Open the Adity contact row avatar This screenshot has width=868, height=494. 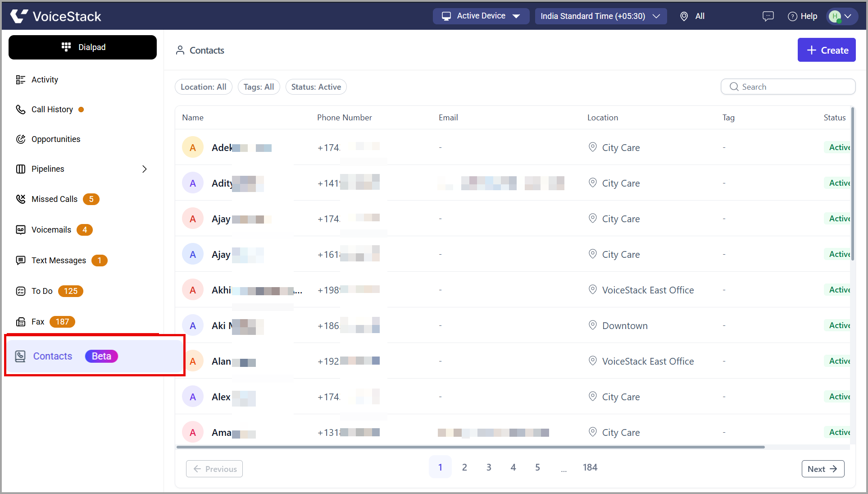(192, 183)
